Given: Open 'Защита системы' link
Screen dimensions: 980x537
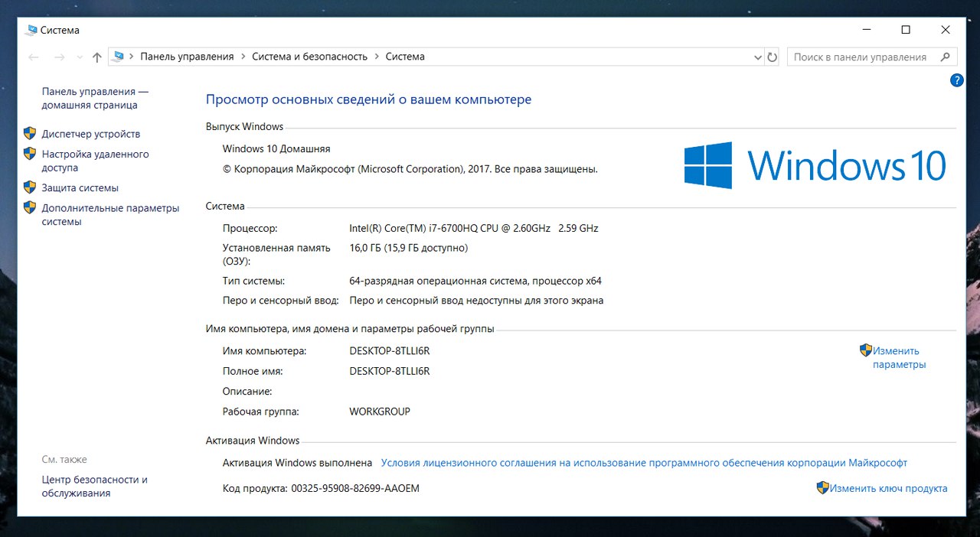Looking at the screenshot, I should 80,188.
